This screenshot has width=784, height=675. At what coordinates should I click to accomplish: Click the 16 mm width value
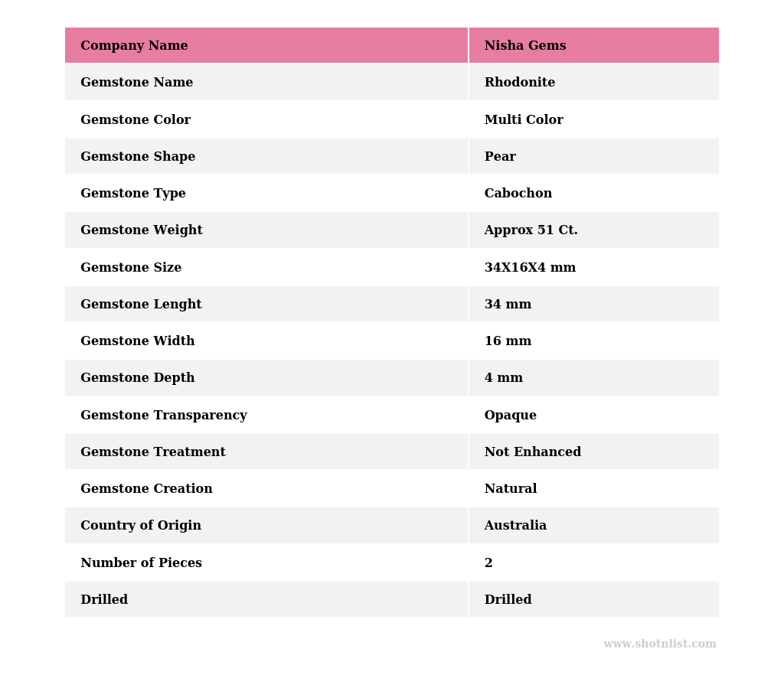(508, 341)
